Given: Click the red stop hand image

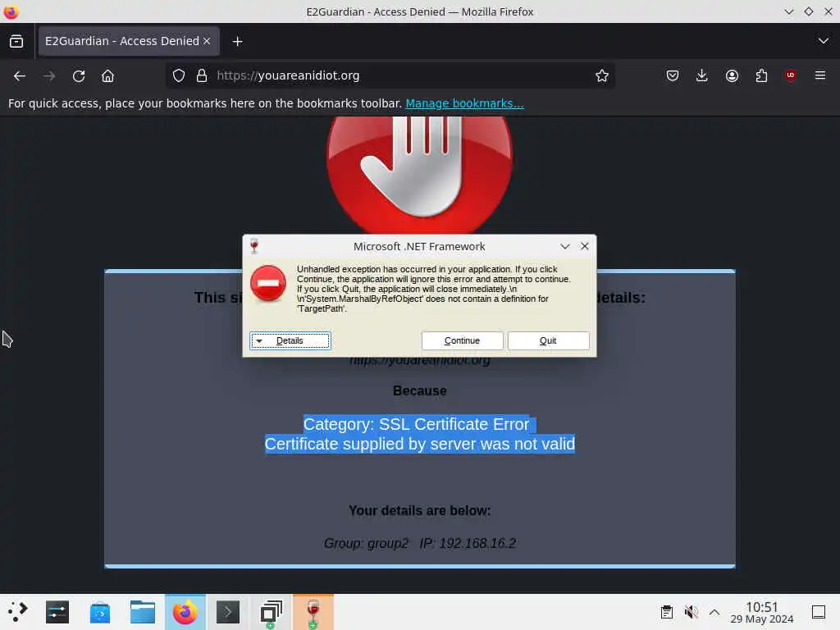Looking at the screenshot, I should (419, 174).
